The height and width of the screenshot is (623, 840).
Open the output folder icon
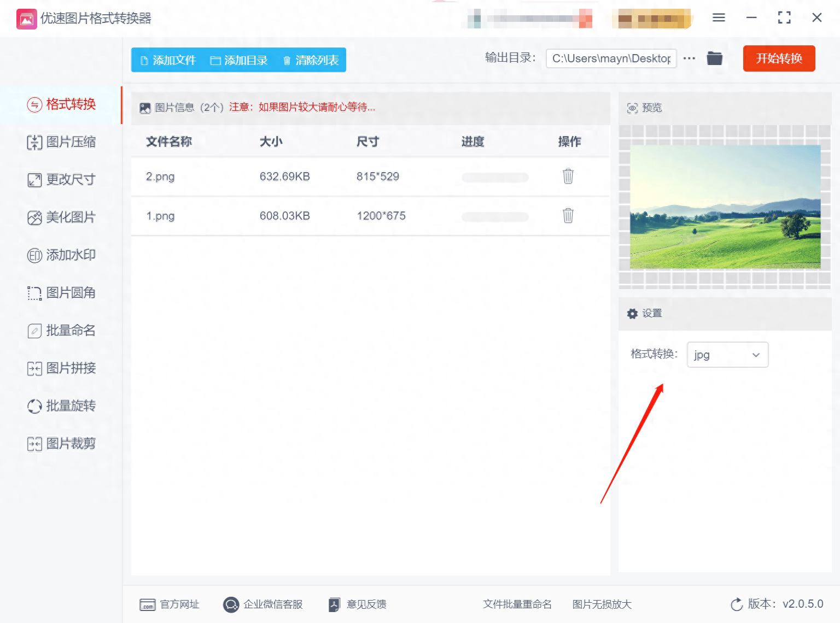coord(714,58)
